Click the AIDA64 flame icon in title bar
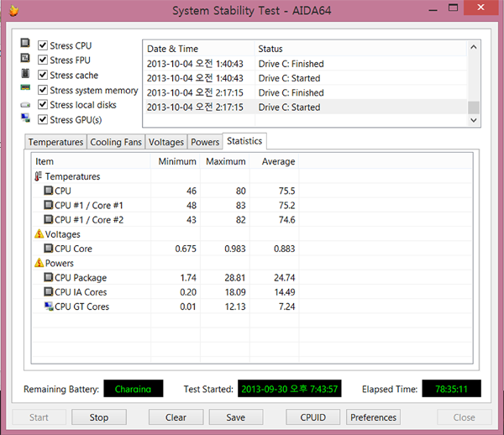This screenshot has width=504, height=435. point(13,11)
